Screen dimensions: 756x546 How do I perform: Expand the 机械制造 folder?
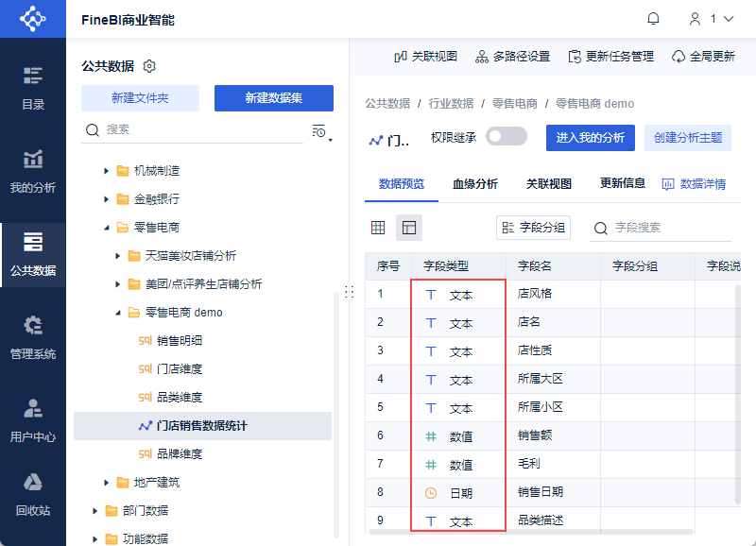pyautogui.click(x=107, y=171)
